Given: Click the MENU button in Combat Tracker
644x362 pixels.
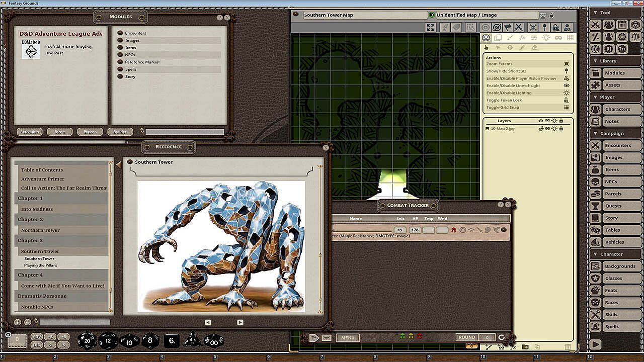Looking at the screenshot, I should 348,338.
